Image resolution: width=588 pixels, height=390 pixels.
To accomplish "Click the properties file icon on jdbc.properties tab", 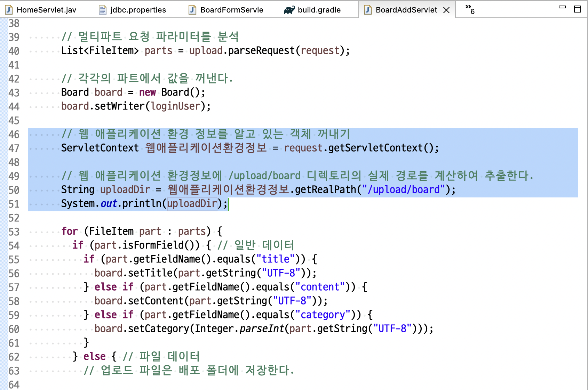I will click(x=103, y=10).
